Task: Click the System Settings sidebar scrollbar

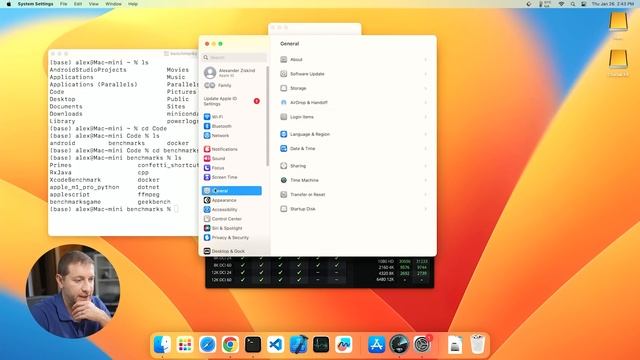Action: (x=268, y=116)
